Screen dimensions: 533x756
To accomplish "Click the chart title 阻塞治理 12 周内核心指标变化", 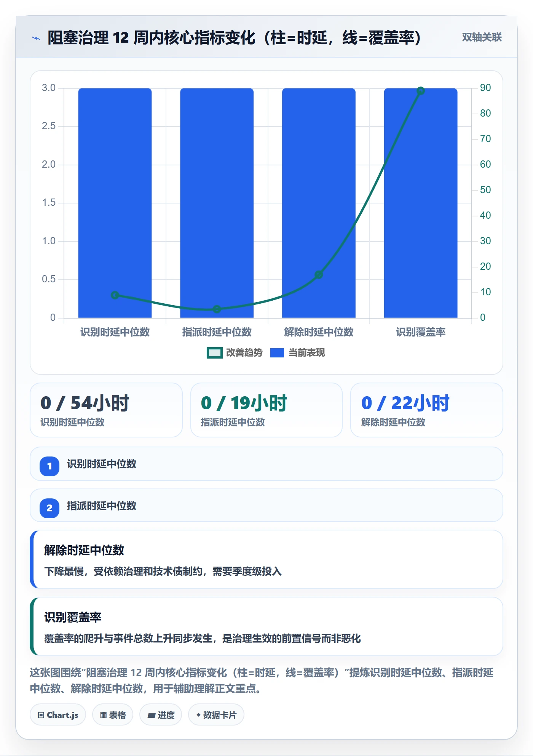I will (x=151, y=38).
